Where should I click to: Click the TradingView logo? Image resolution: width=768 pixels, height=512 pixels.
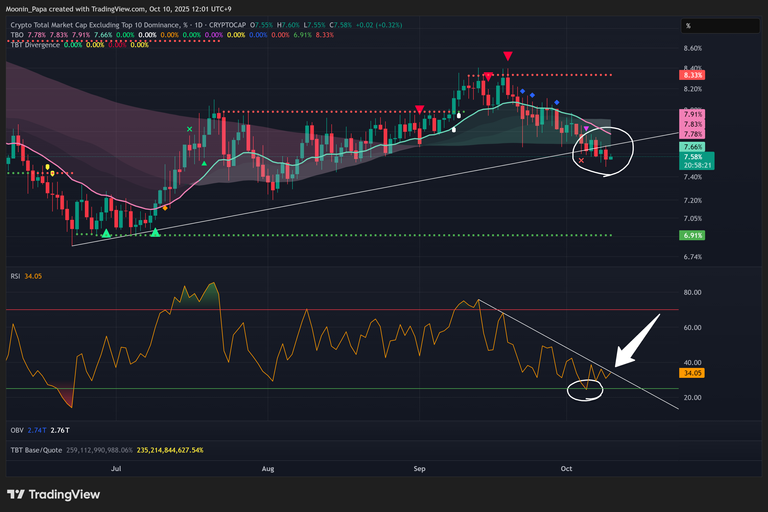click(x=50, y=494)
